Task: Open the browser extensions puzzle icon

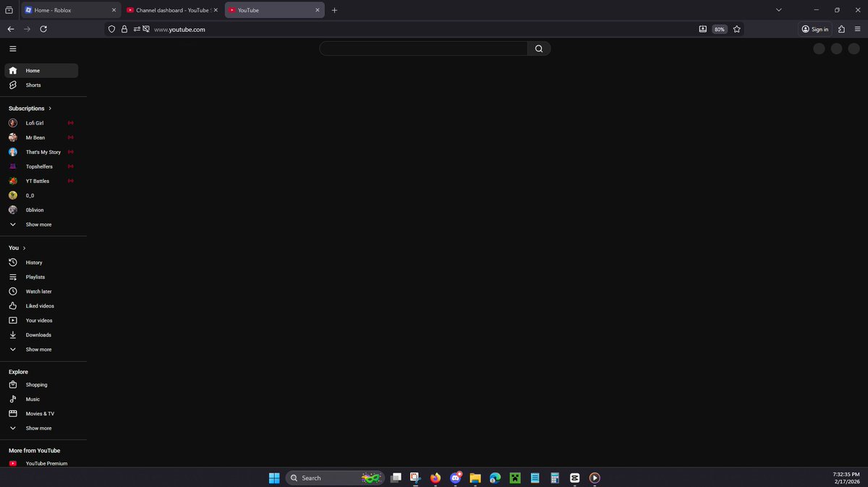Action: [842, 29]
